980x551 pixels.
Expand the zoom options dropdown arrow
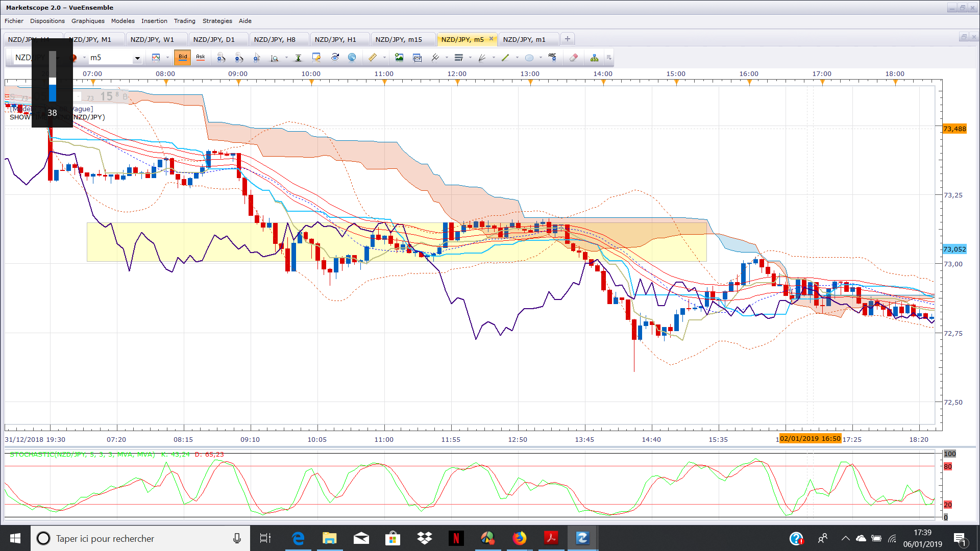point(286,58)
